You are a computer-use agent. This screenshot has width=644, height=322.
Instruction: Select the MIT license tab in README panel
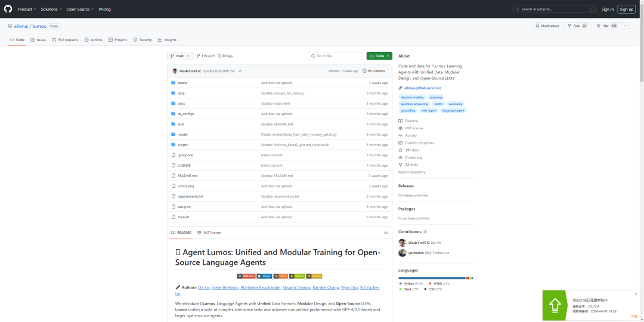coord(209,233)
